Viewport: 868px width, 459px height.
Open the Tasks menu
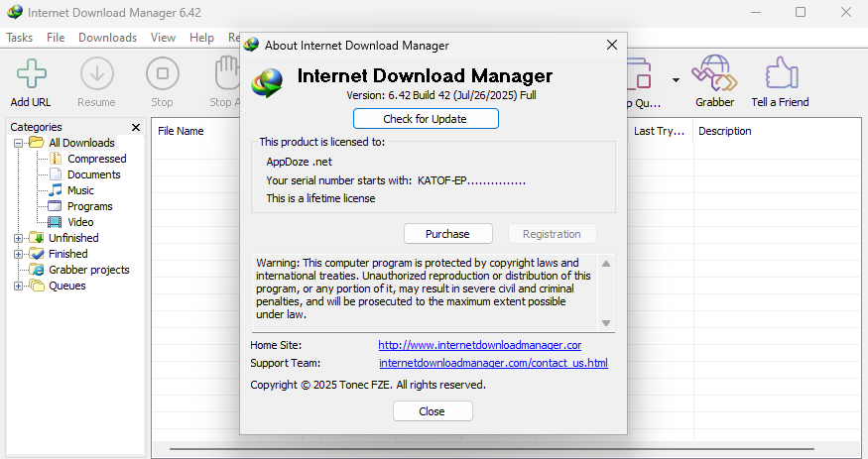coord(20,38)
